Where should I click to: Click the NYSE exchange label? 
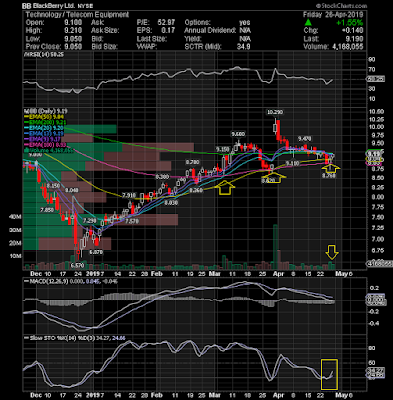(x=85, y=6)
